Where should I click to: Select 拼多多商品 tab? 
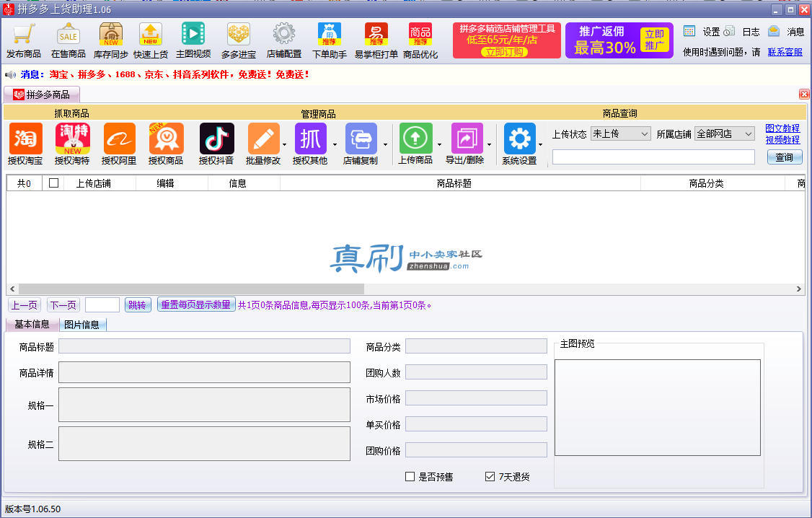pos(41,95)
